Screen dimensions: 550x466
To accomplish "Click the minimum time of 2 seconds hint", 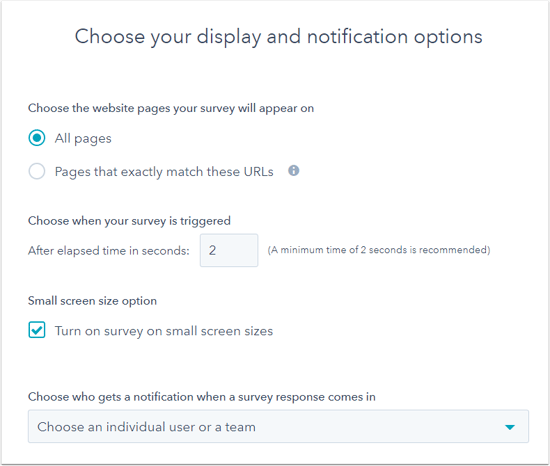I will pyautogui.click(x=379, y=250).
